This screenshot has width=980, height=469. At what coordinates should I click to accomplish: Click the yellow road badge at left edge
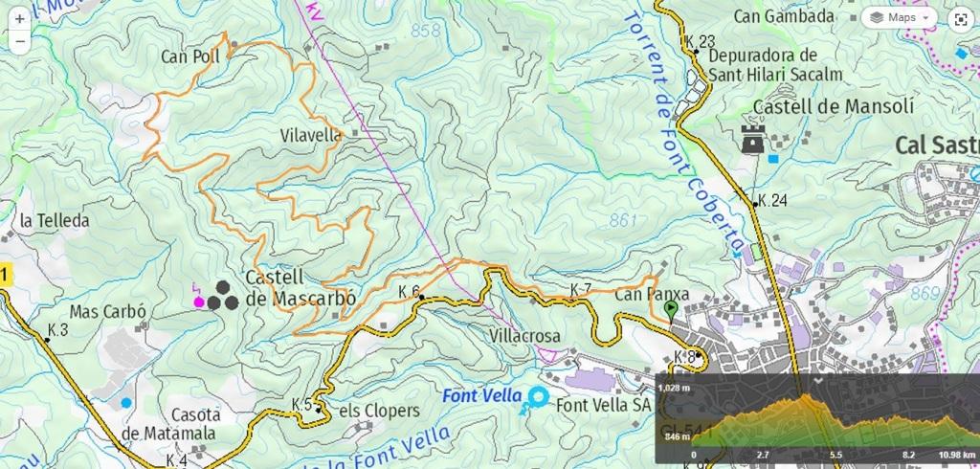6,275
